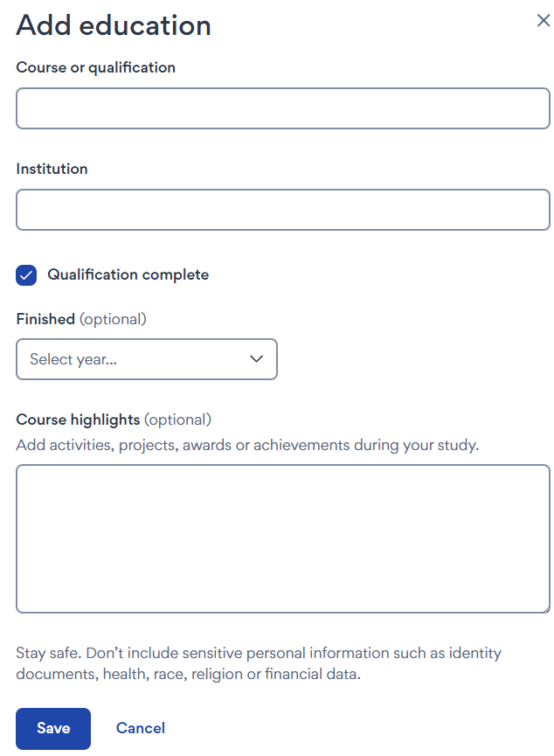
Task: Click the Course or qualification input field
Action: point(282,108)
